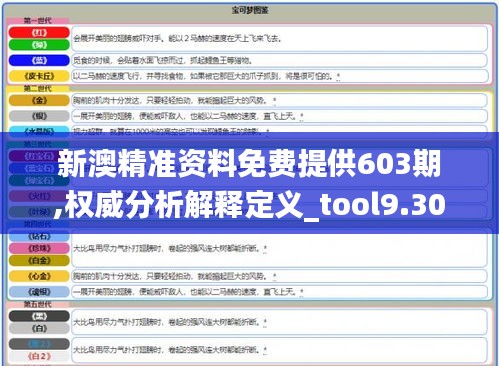This screenshot has height=366, width=499.
Task: Click the grey 《白》 version label
Action: point(39,328)
